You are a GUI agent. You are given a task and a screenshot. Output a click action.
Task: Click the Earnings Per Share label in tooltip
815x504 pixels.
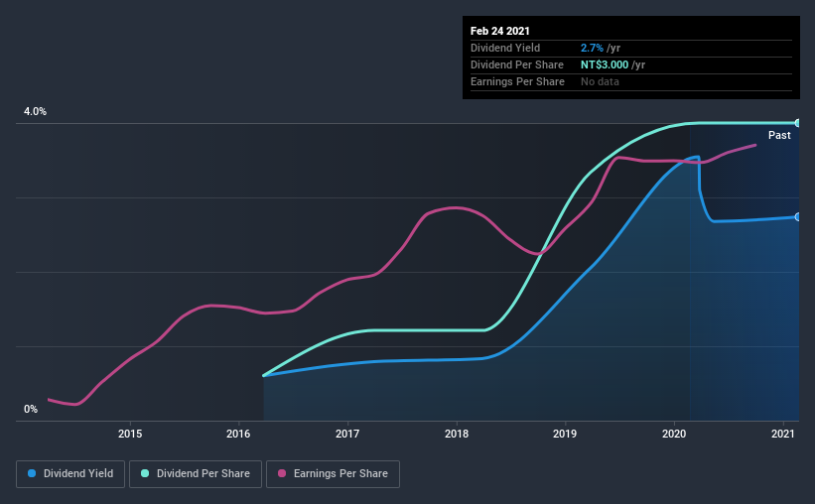pos(517,81)
